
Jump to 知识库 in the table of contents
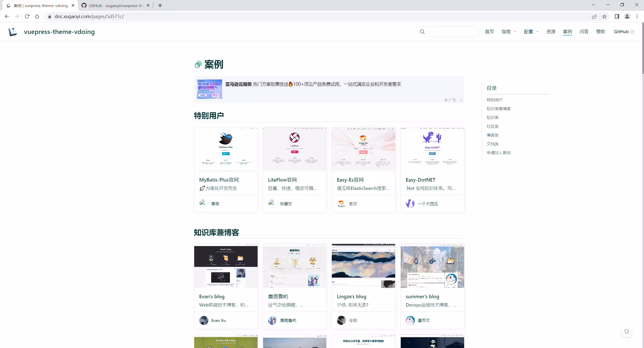coord(493,117)
